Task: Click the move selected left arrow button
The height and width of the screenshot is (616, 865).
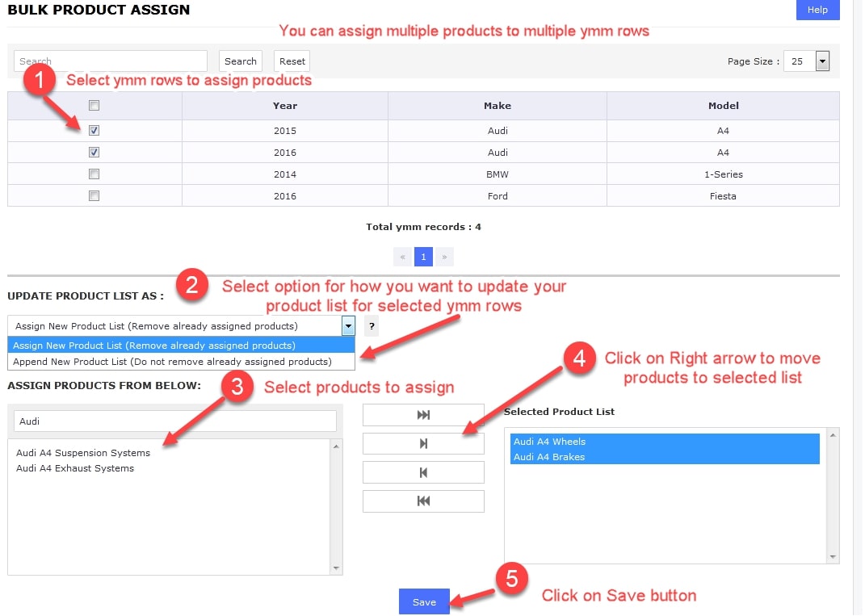Action: click(x=423, y=472)
